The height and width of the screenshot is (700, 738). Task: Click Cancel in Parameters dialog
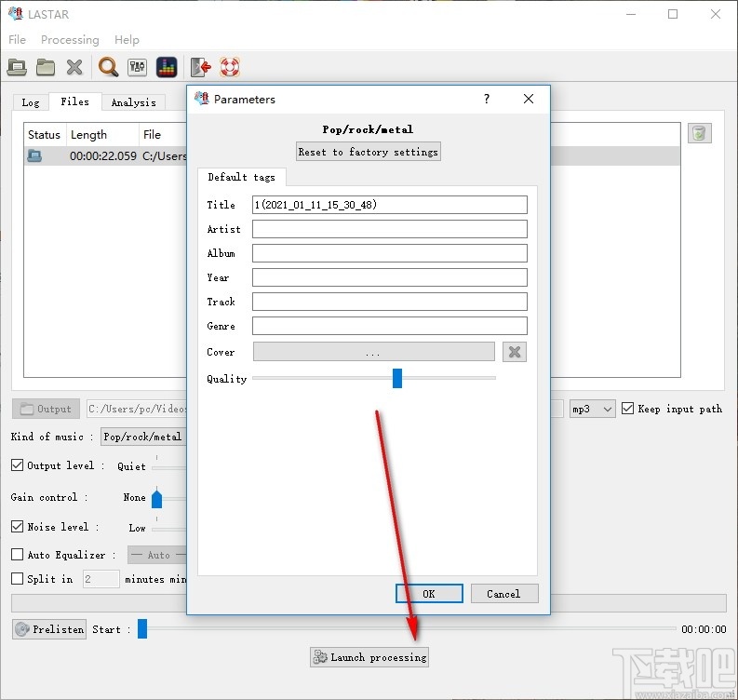tap(504, 594)
